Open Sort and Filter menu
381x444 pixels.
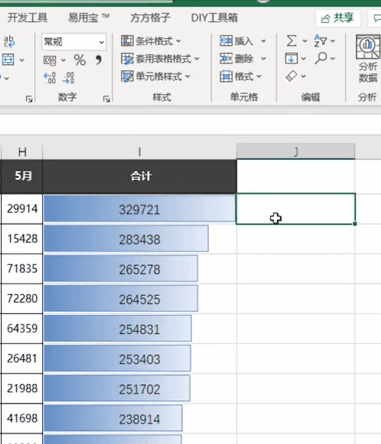click(324, 41)
